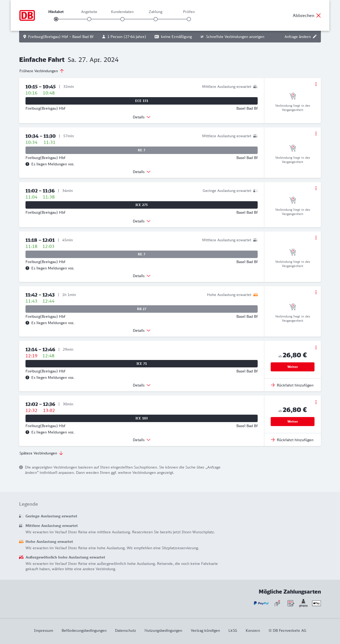Click the Abbrechen close X icon
The height and width of the screenshot is (644, 340).
point(318,15)
